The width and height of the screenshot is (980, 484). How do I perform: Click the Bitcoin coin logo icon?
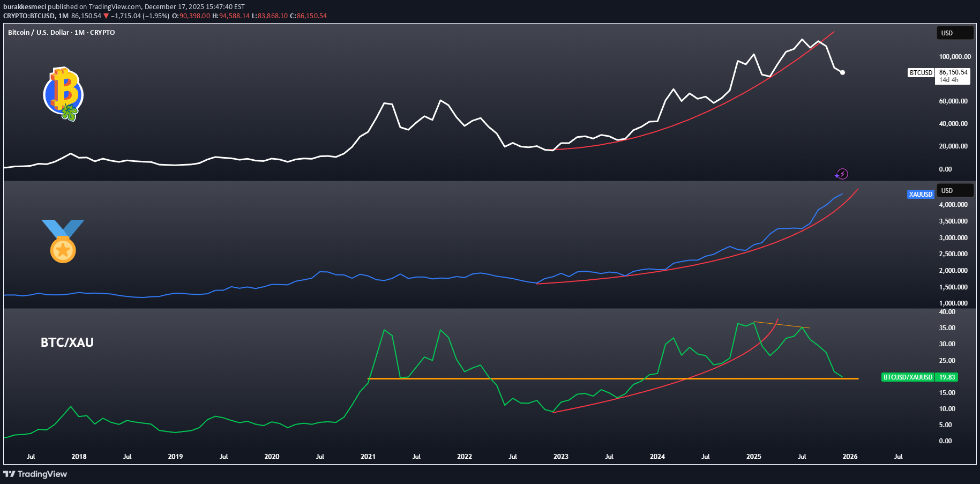(x=63, y=93)
